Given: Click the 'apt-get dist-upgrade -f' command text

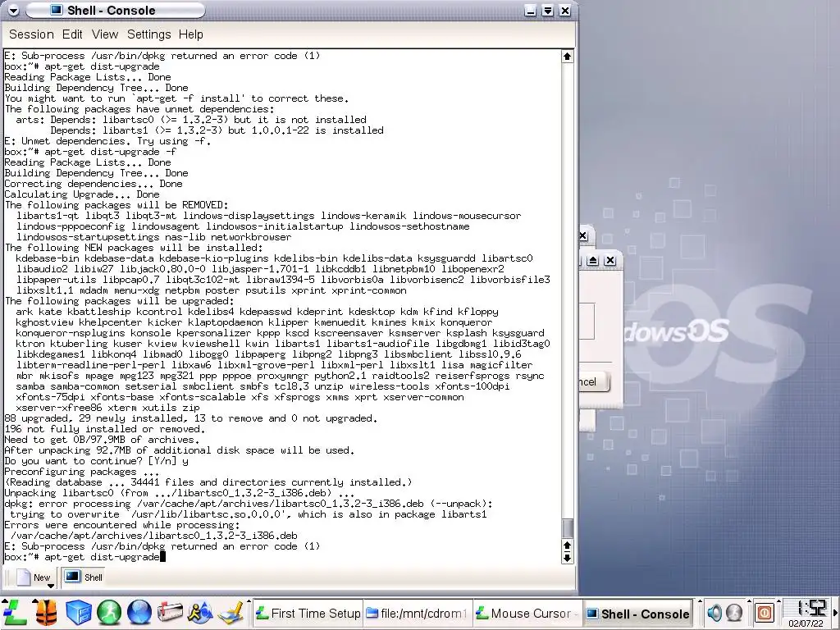Looking at the screenshot, I should tap(111, 152).
